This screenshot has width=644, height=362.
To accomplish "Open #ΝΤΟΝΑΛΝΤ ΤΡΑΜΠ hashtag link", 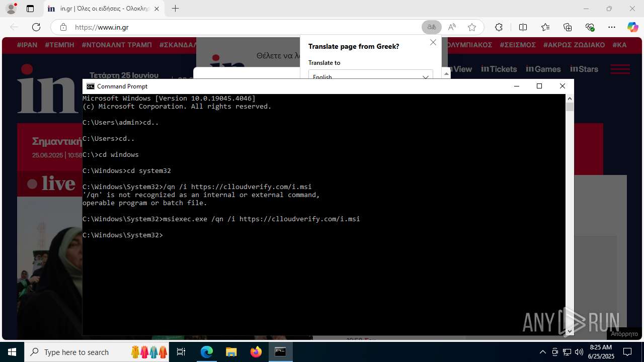I will [x=117, y=45].
